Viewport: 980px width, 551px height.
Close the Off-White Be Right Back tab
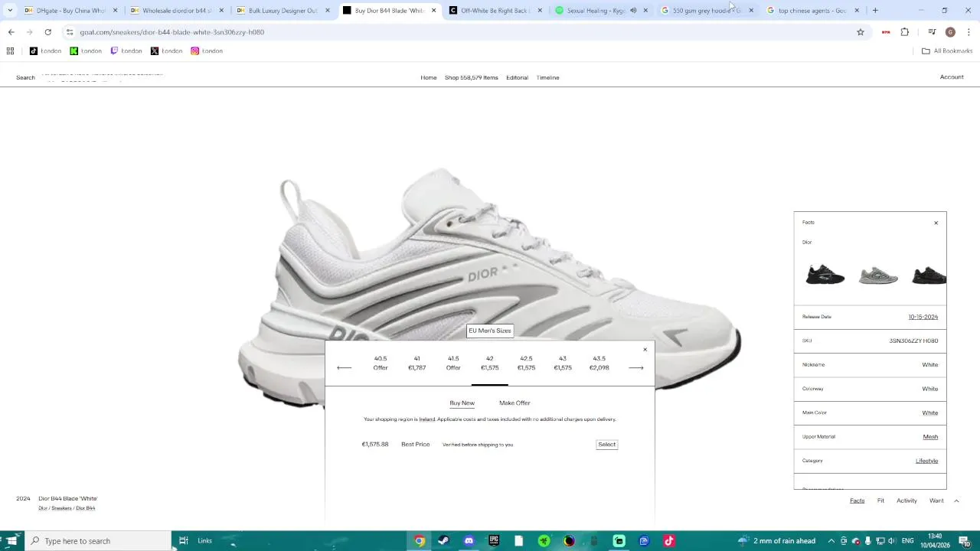click(x=540, y=11)
